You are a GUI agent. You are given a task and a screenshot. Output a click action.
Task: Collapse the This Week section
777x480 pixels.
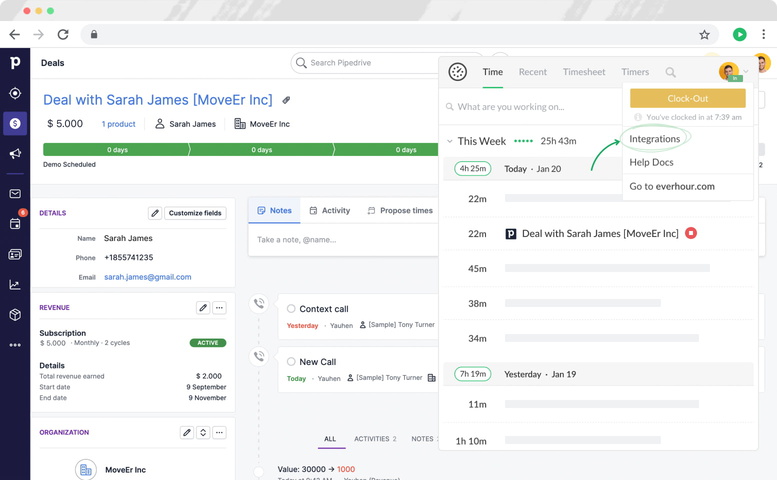pos(449,141)
